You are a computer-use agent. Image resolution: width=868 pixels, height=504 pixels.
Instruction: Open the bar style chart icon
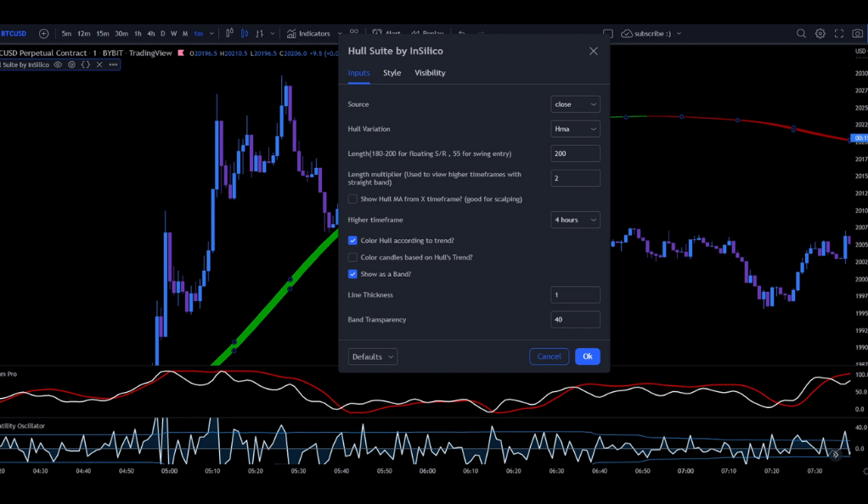[229, 33]
